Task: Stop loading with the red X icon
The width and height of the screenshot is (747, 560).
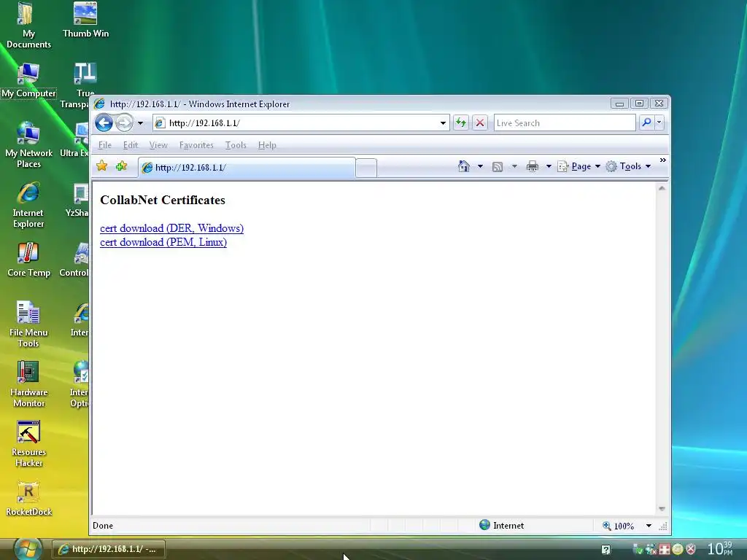Action: [480, 122]
